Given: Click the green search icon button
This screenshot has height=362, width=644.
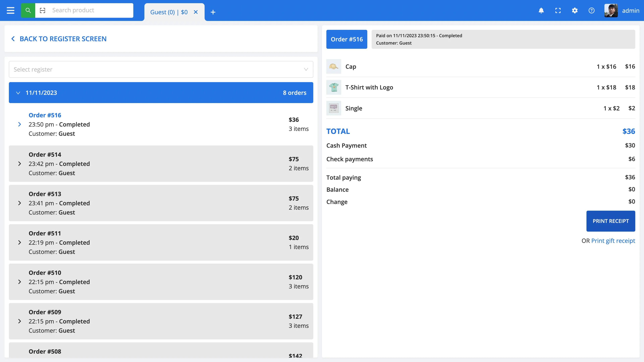Looking at the screenshot, I should [28, 11].
